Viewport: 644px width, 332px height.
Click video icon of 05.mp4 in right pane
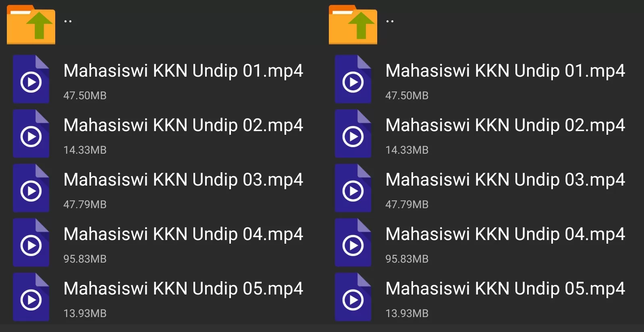(353, 297)
